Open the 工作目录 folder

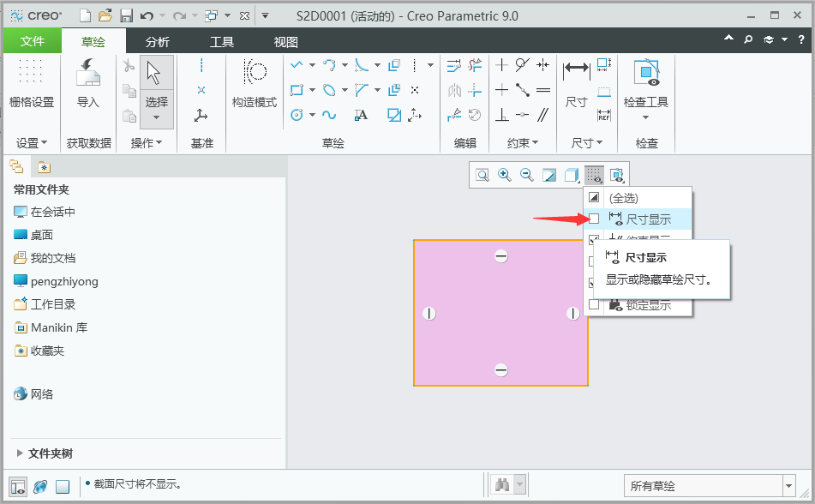pyautogui.click(x=45, y=304)
